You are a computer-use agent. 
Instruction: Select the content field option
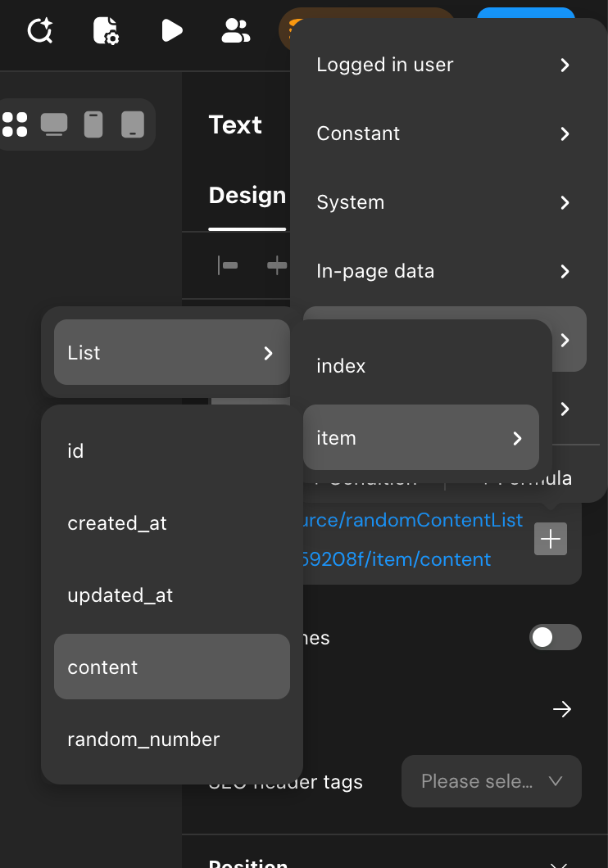(x=171, y=667)
